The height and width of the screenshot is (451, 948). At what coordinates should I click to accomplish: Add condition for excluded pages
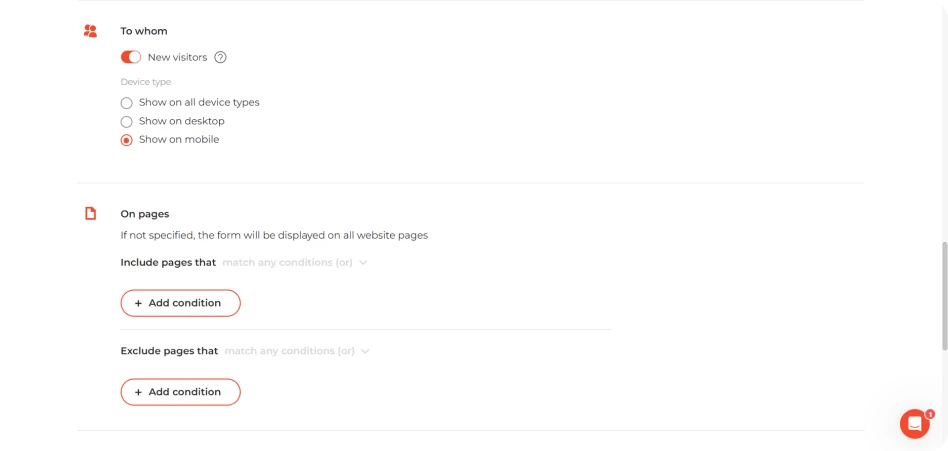pyautogui.click(x=181, y=392)
